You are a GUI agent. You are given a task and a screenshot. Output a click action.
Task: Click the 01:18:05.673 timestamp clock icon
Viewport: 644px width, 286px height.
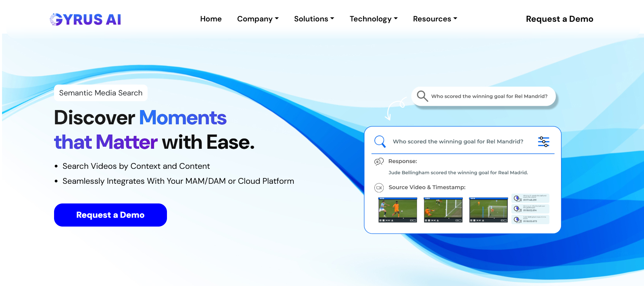coord(517,220)
